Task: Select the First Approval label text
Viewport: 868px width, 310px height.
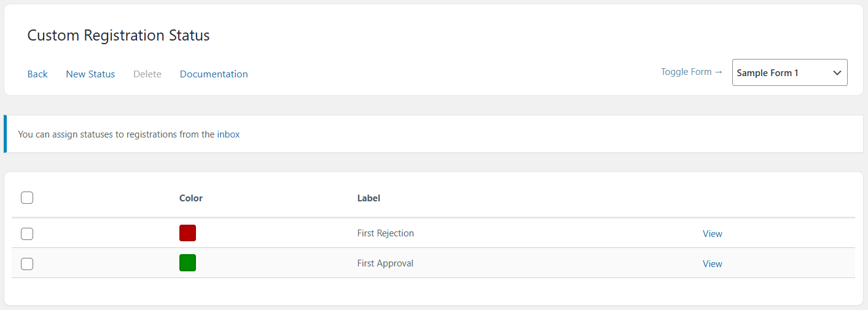Action: point(385,263)
